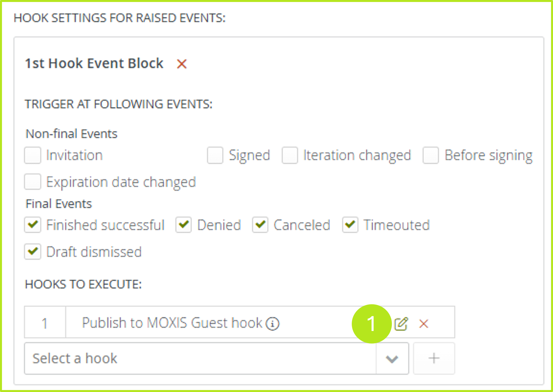The height and width of the screenshot is (392, 553).
Task: Check the Iteration changed option
Action: pyautogui.click(x=290, y=155)
